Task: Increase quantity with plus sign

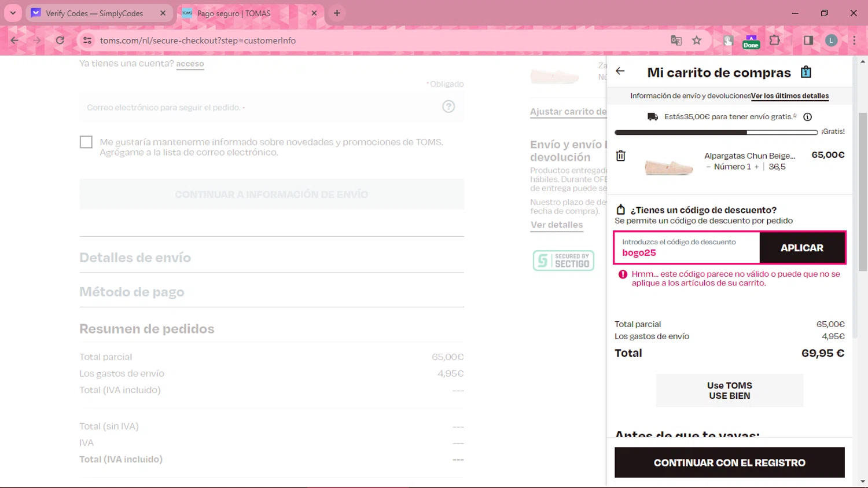Action: (x=756, y=167)
